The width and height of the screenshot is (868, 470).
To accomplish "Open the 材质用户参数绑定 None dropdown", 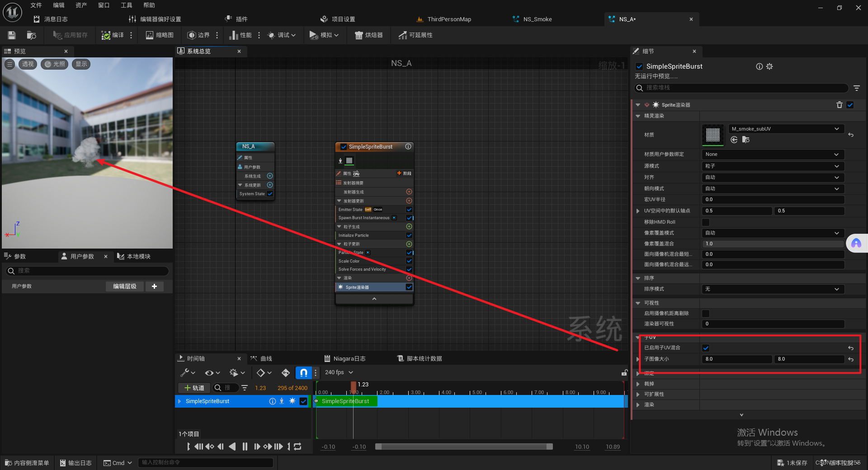I will click(773, 155).
